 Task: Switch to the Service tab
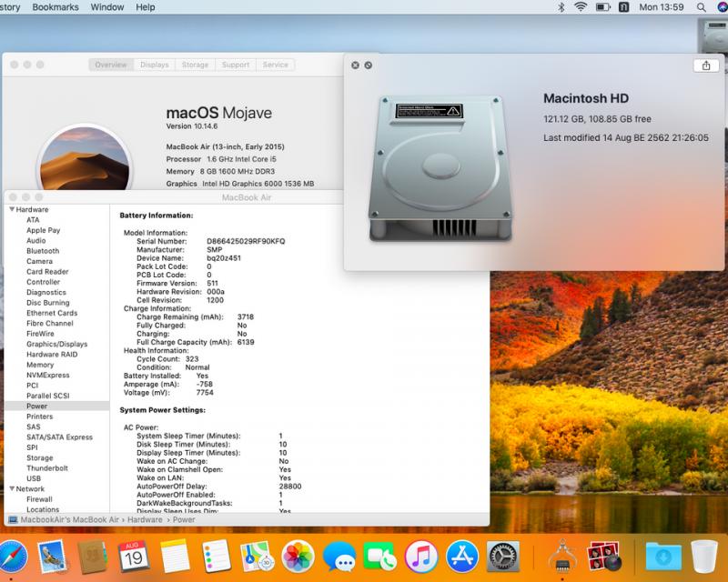(x=276, y=65)
